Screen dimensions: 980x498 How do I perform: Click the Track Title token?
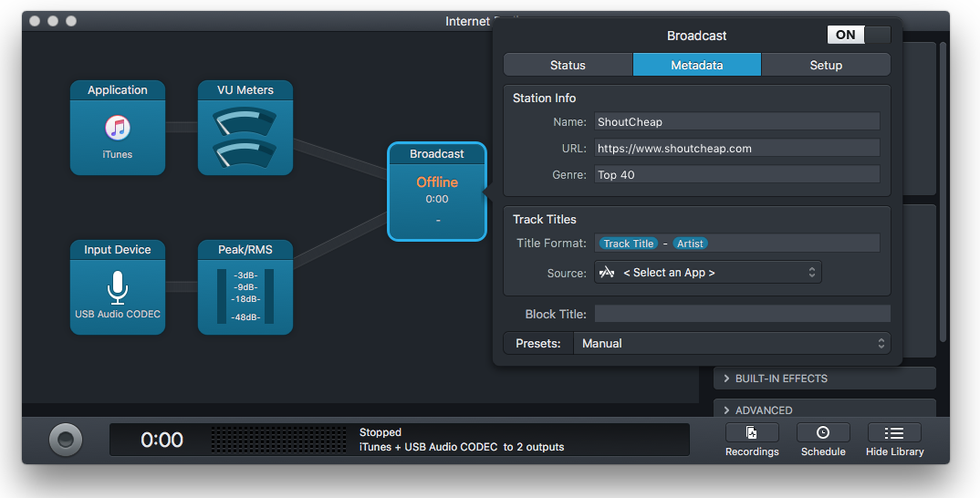tap(629, 244)
